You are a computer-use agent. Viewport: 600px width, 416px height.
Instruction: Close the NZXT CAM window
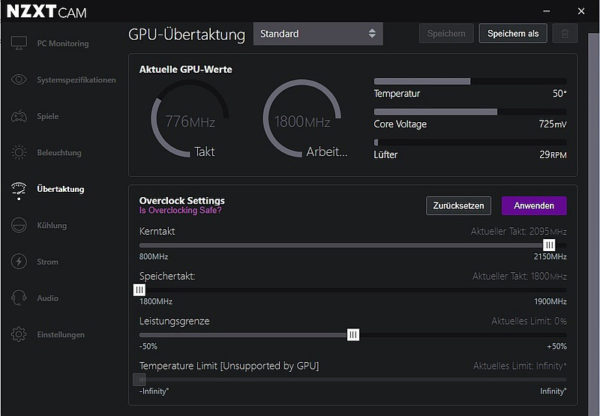tap(581, 11)
